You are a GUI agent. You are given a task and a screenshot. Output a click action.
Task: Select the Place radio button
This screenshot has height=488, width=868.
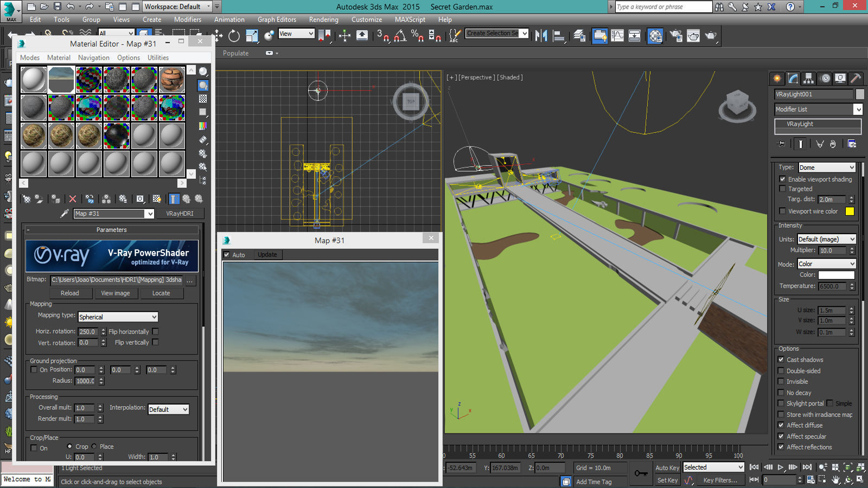tap(94, 447)
